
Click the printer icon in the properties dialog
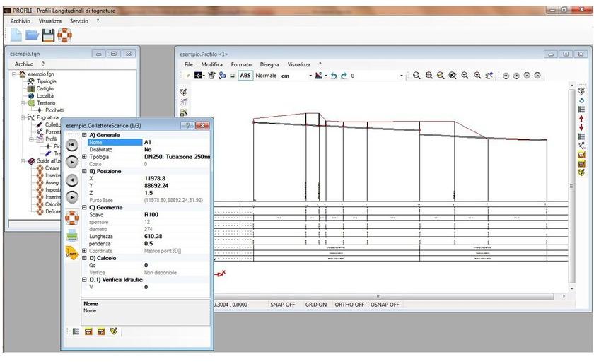71,235
